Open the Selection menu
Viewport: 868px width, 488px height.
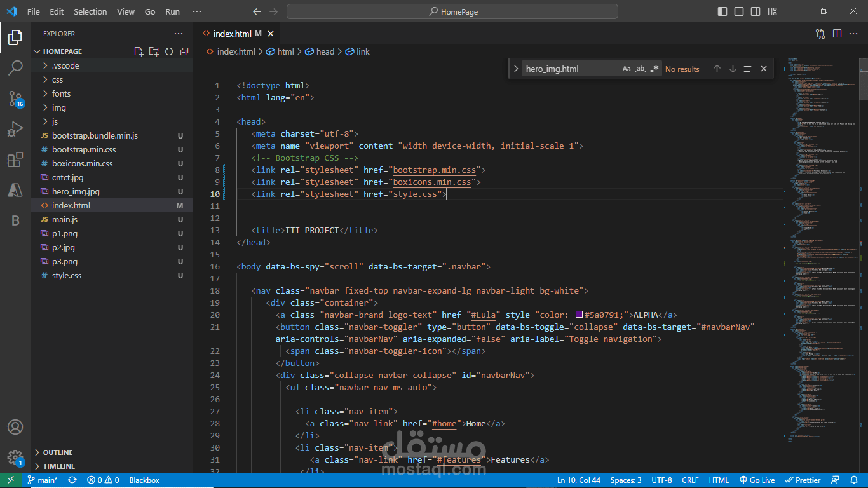90,11
